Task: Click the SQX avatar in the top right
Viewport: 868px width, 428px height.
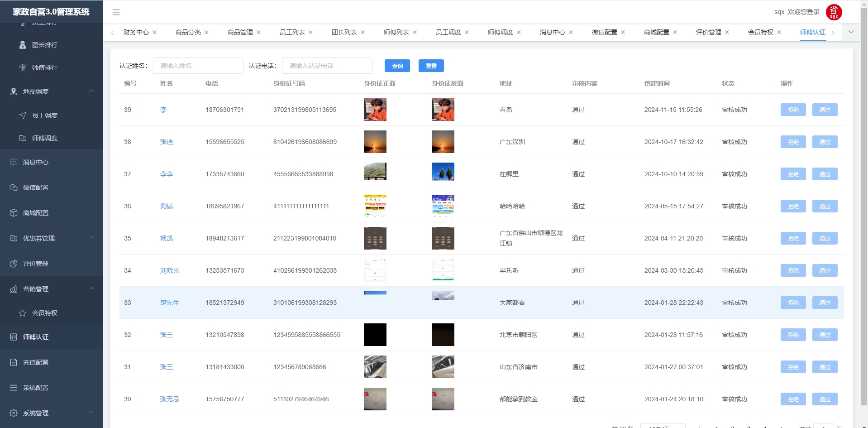Action: [833, 12]
